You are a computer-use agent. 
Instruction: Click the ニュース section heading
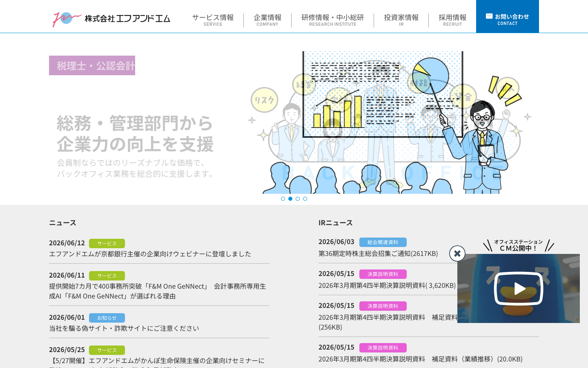coord(62,223)
